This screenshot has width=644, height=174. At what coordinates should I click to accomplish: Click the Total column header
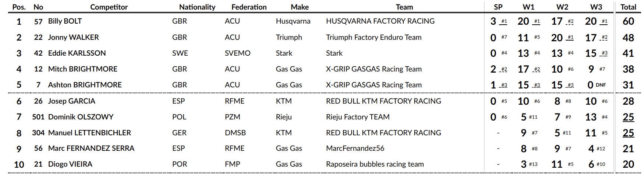628,7
